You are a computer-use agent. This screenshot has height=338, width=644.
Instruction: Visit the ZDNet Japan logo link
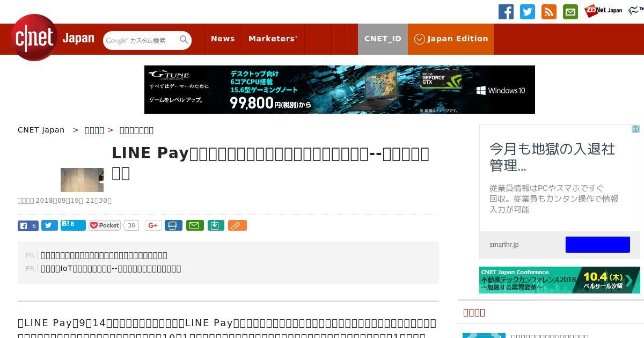coord(603,11)
